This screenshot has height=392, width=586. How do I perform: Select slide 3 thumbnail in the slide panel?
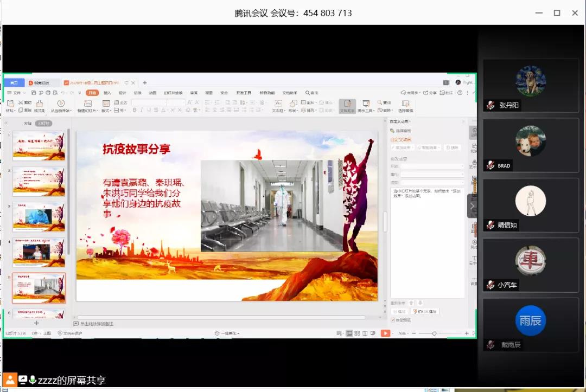click(x=39, y=217)
